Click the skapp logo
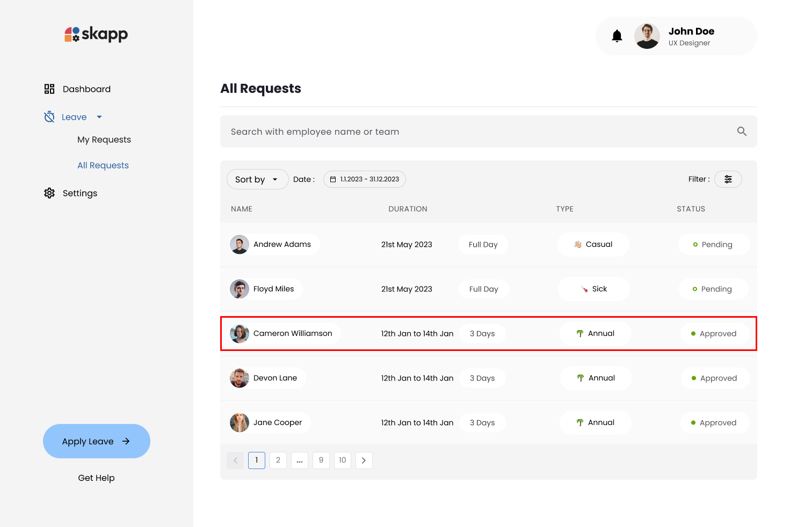 (x=97, y=34)
